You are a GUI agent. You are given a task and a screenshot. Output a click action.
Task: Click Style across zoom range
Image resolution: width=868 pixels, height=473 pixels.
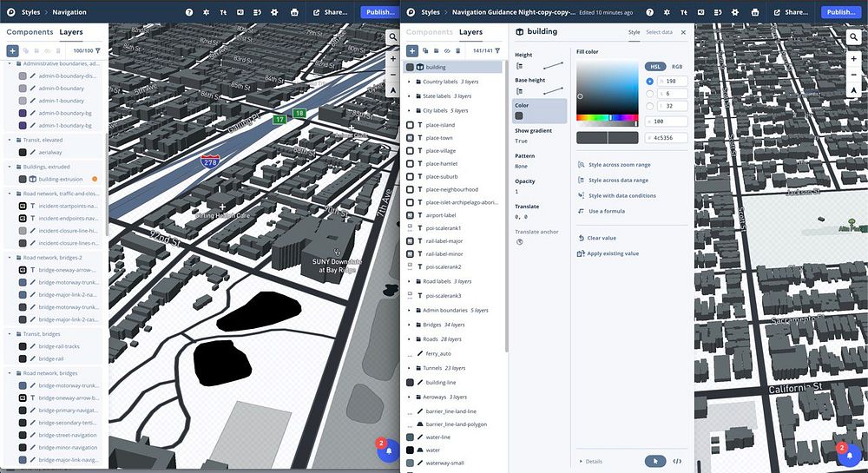coord(619,165)
